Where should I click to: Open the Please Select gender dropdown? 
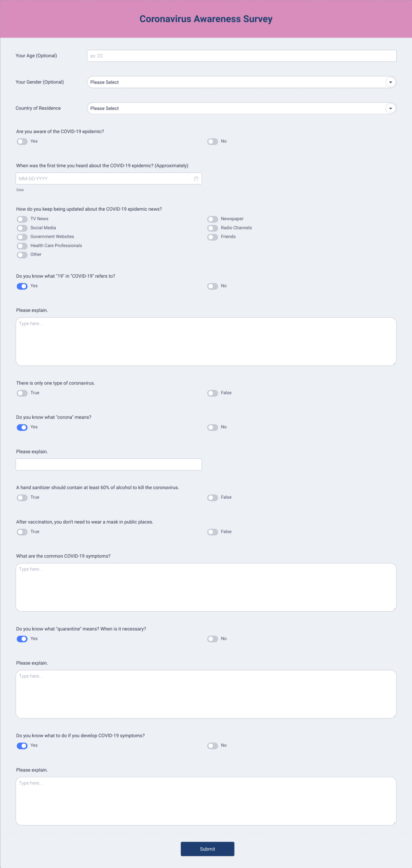click(240, 82)
